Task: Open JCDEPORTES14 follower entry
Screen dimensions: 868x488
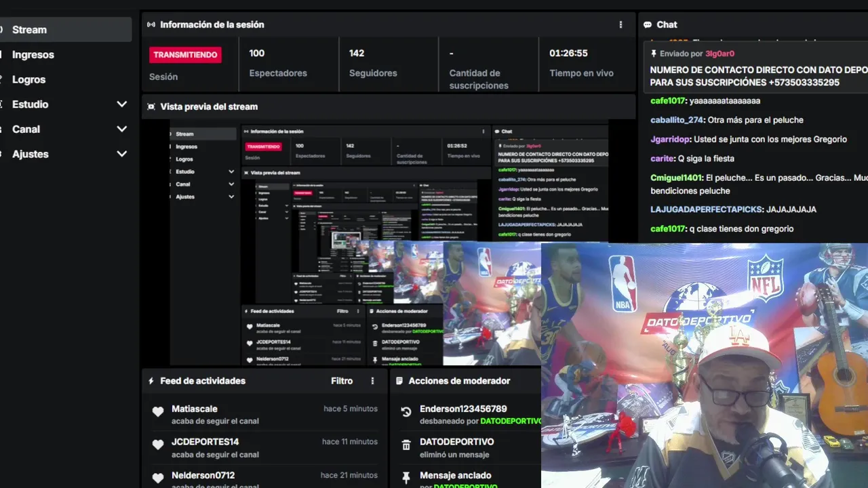Action: tap(264, 447)
